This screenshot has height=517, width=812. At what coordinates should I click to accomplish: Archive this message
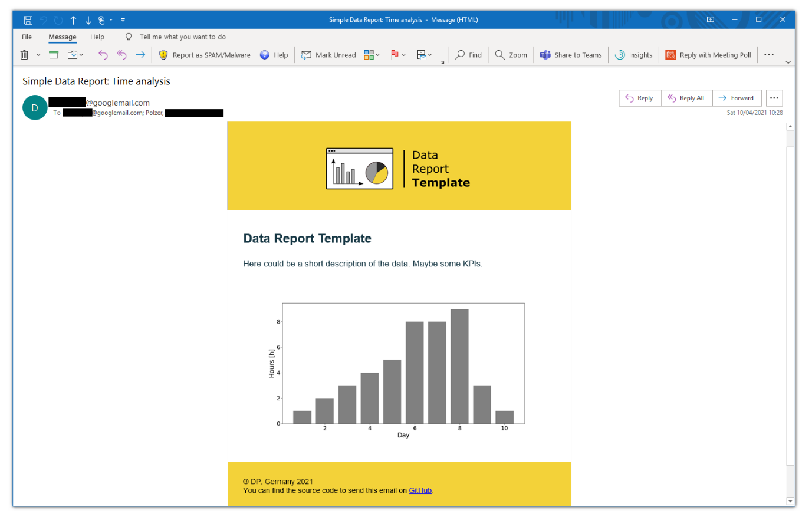(x=53, y=54)
